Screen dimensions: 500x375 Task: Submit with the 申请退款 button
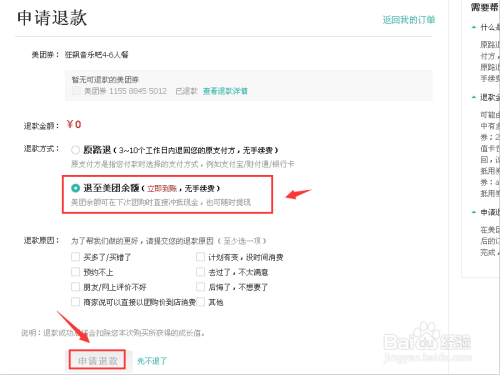[x=98, y=360]
